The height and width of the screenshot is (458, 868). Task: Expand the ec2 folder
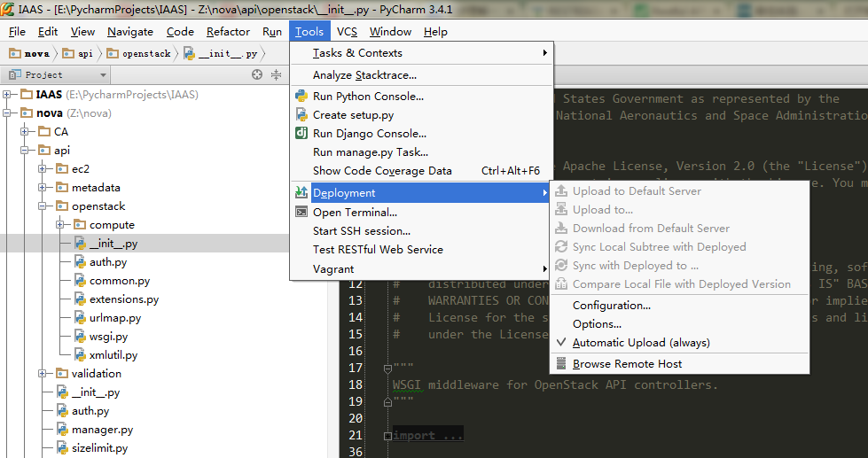tap(43, 168)
